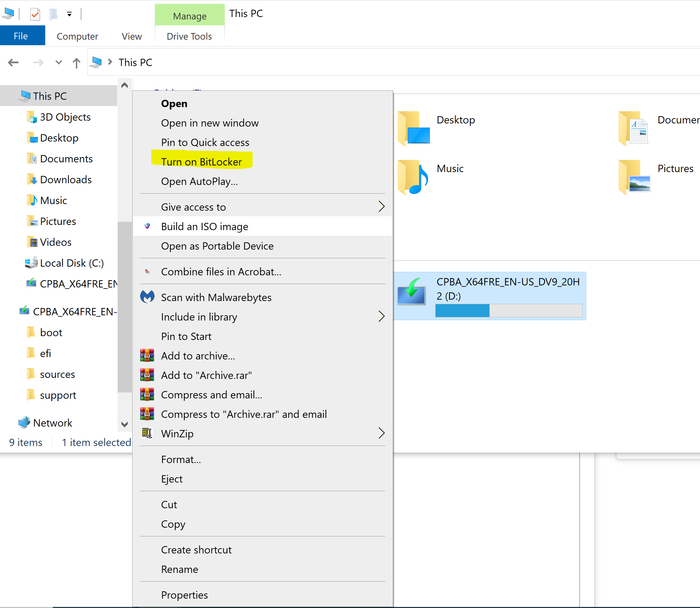The height and width of the screenshot is (608, 700).
Task: Open the Music folder icon in main pane
Action: coord(413,177)
